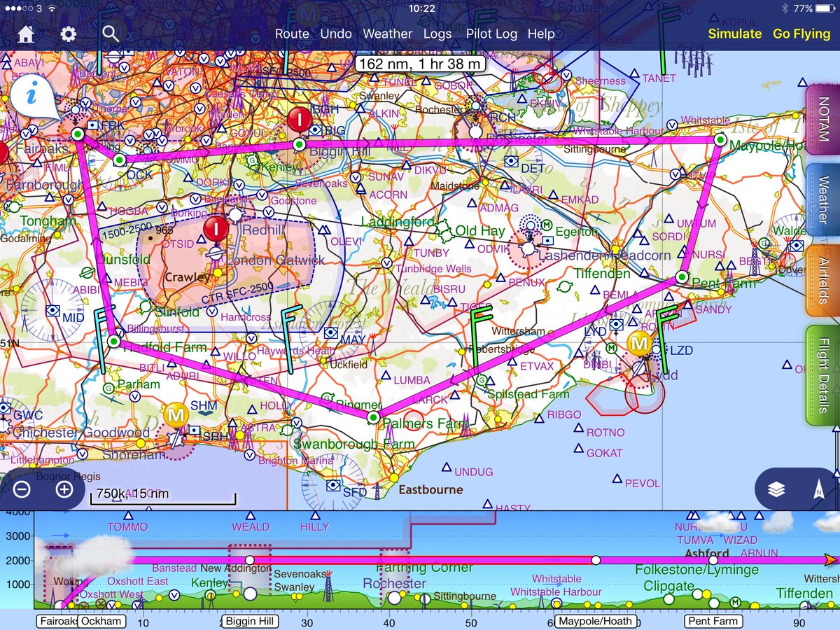
Task: Zoom in with the plus button
Action: click(64, 489)
